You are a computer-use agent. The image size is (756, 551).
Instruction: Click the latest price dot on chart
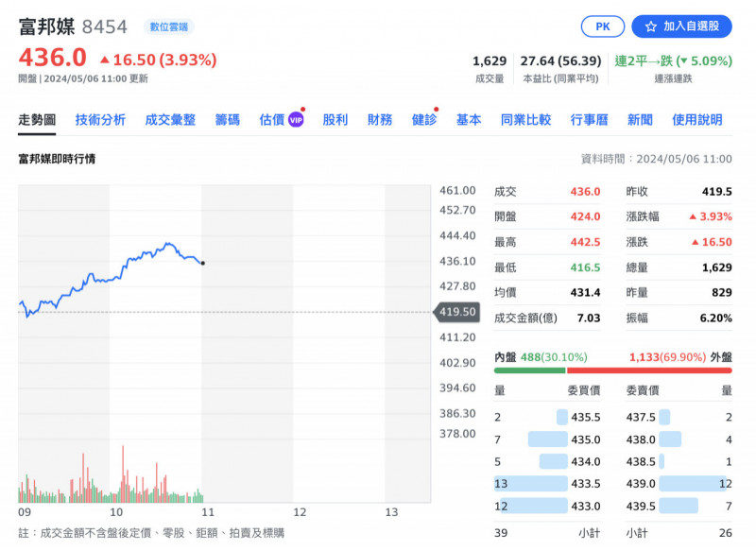(x=203, y=263)
